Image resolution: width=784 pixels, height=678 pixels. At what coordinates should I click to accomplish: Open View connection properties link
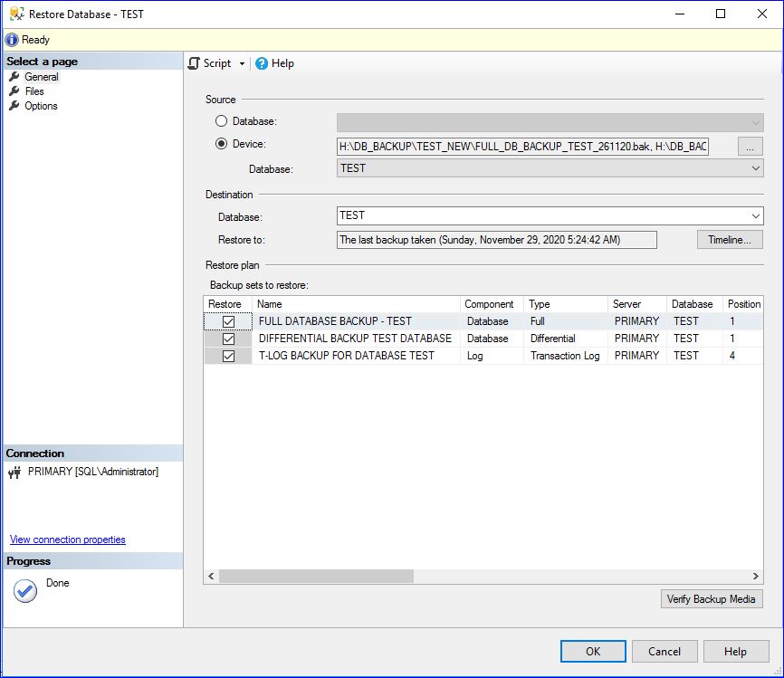[68, 540]
